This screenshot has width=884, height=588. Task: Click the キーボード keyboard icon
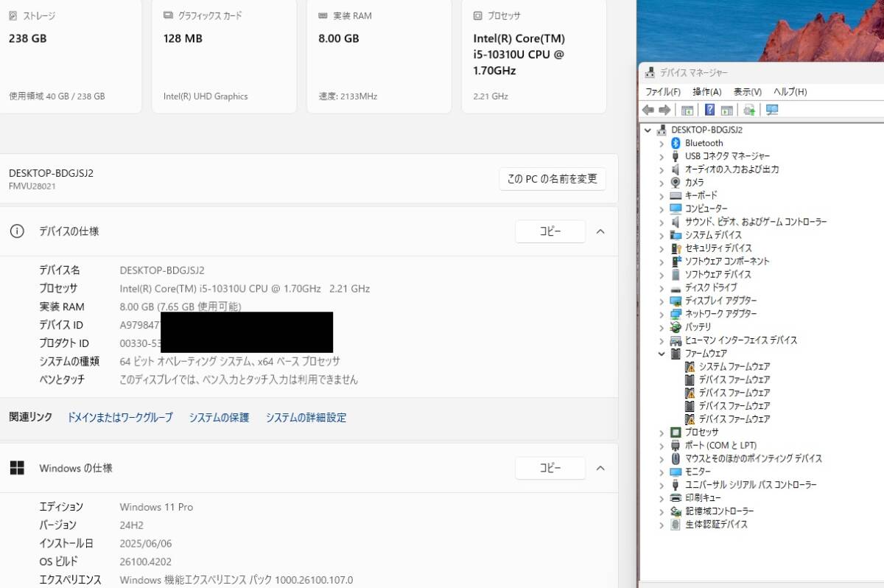pos(676,195)
